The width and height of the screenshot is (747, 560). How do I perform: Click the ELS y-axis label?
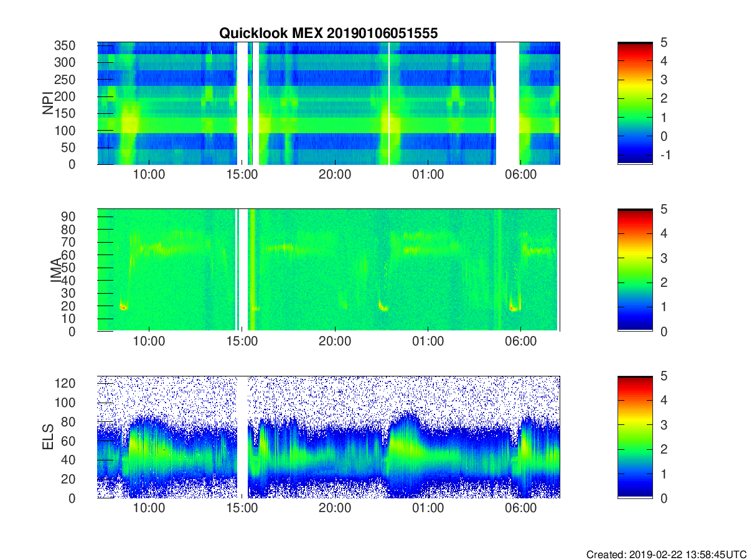(x=47, y=437)
